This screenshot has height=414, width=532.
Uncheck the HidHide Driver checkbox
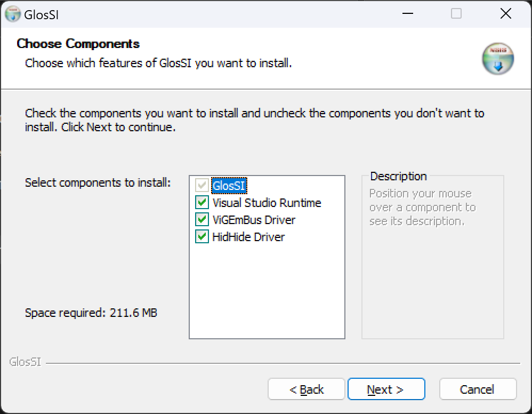(x=202, y=236)
